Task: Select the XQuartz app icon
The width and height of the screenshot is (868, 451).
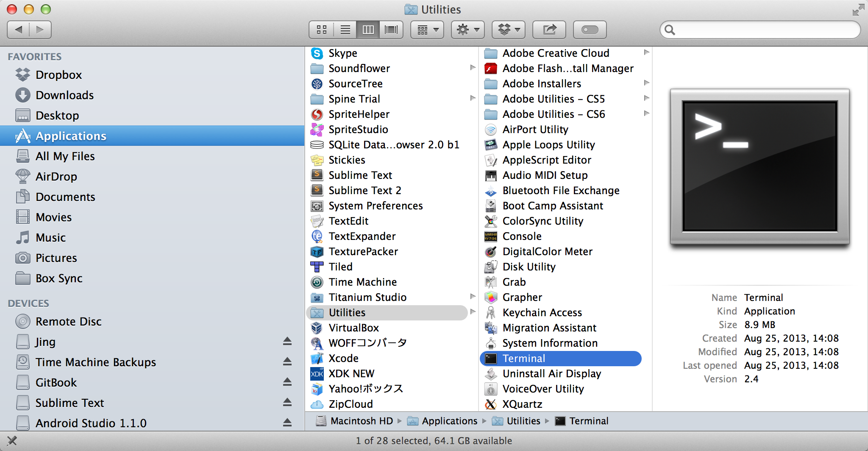Action: click(x=491, y=404)
